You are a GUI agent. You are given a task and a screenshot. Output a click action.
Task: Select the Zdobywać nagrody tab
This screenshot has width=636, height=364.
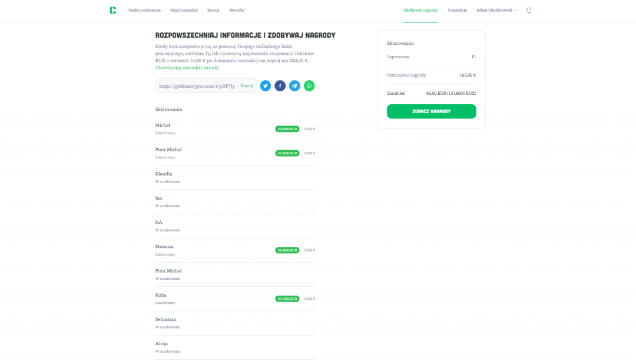pyautogui.click(x=420, y=11)
